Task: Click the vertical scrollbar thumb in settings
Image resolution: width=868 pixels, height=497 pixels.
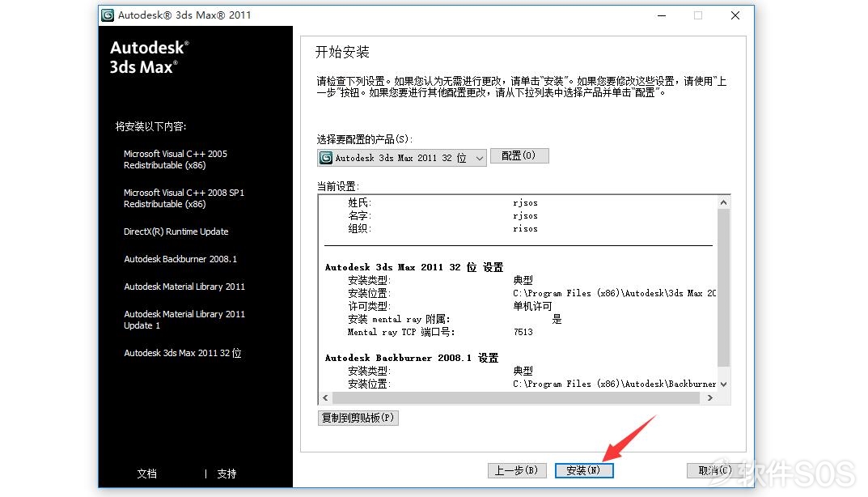Action: click(x=723, y=287)
